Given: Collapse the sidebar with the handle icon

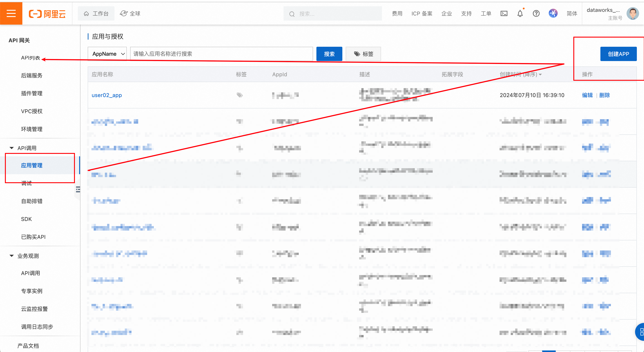Looking at the screenshot, I should pos(78,189).
